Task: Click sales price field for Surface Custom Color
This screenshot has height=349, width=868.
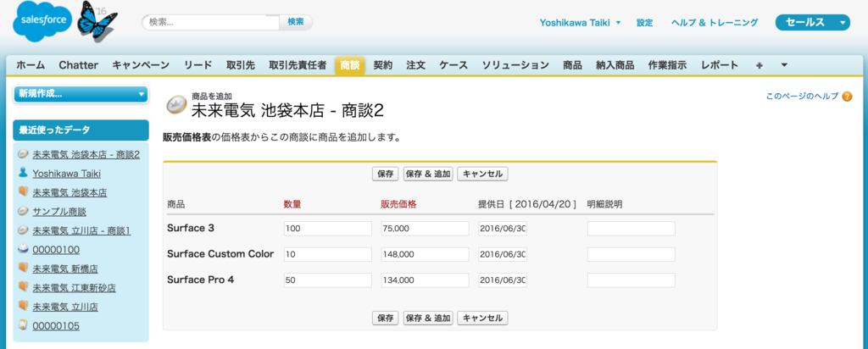Action: point(426,254)
